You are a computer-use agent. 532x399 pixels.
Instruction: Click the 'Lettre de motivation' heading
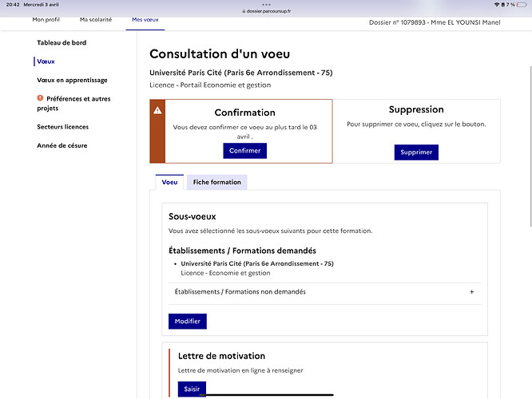[221, 356]
